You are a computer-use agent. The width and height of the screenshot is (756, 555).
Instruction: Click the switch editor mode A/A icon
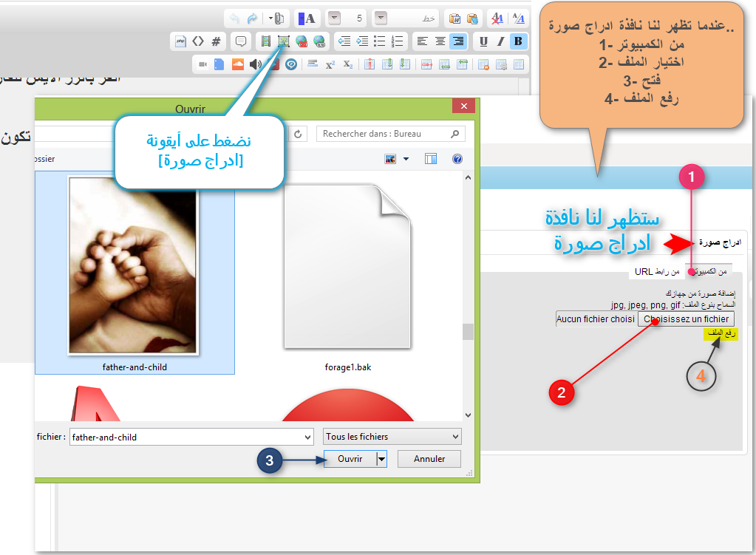[518, 18]
